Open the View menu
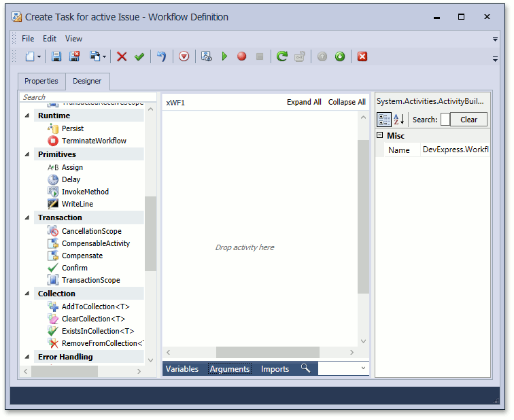Viewport: 514px width, 420px height. pyautogui.click(x=73, y=39)
